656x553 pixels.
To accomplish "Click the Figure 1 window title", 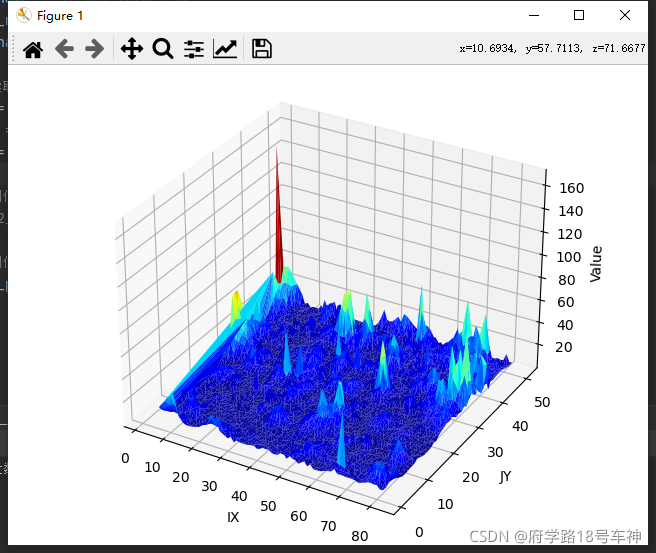I will tap(60, 16).
